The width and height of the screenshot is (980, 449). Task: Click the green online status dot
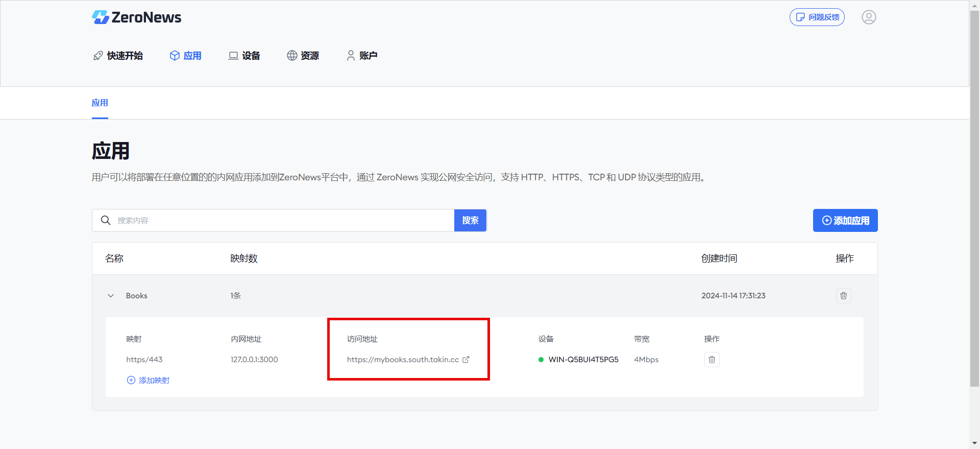tap(541, 360)
